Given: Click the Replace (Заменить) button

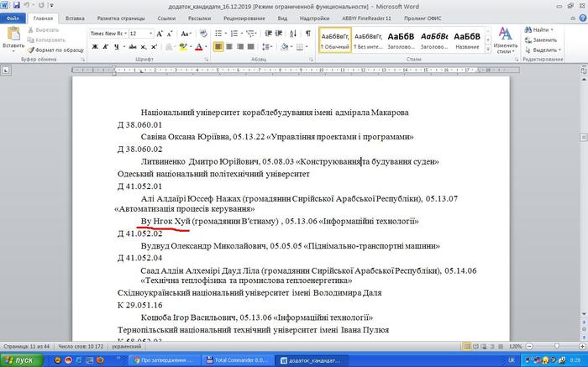Looking at the screenshot, I should pyautogui.click(x=541, y=39).
